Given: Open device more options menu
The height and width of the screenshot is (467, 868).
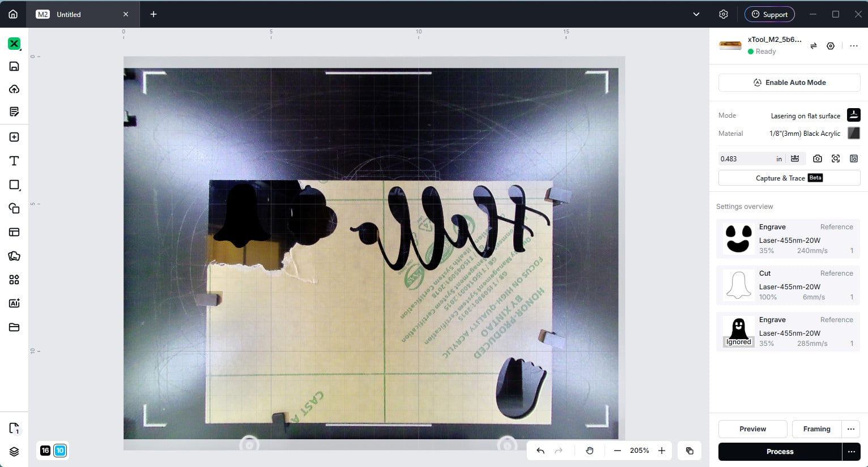Looking at the screenshot, I should pyautogui.click(x=854, y=46).
